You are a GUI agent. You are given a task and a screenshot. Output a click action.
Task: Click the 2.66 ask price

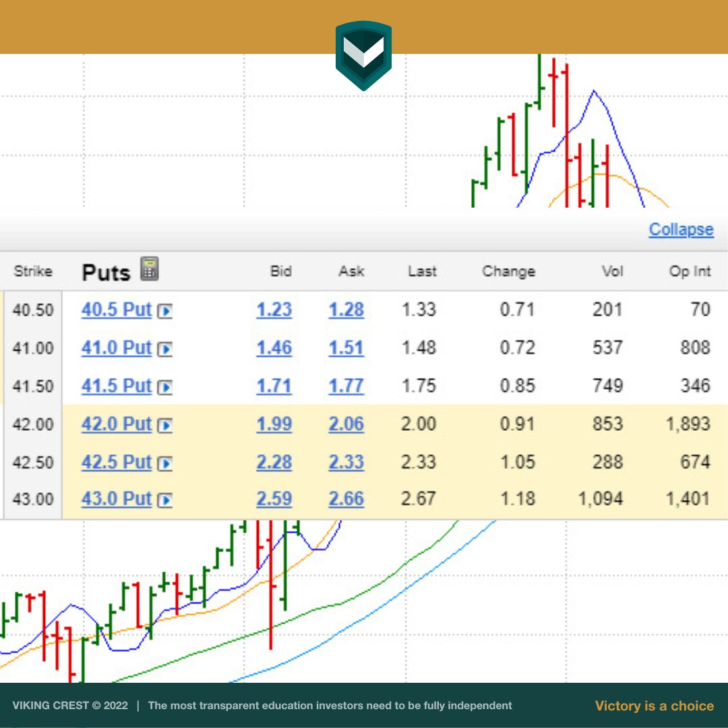[346, 499]
